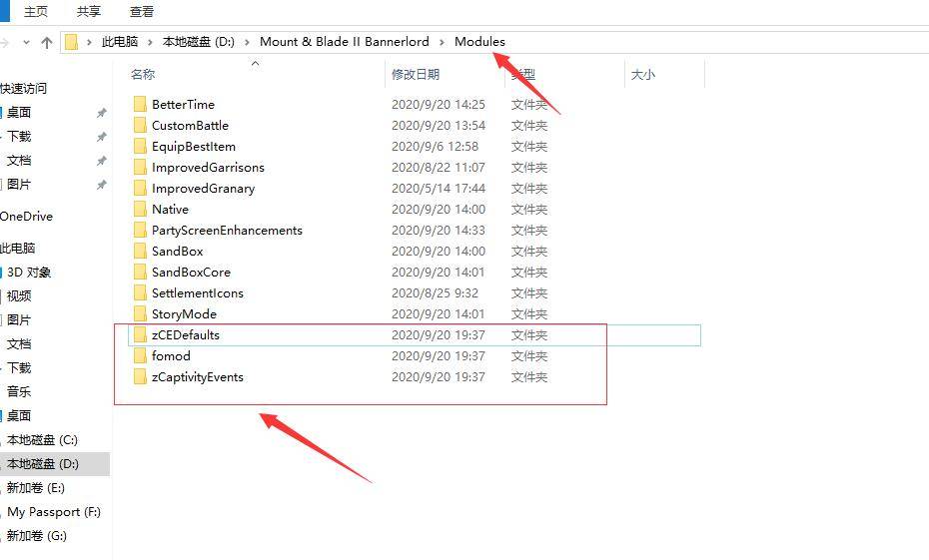Click 此电脑 in the address bar
The height and width of the screenshot is (560, 929).
click(x=120, y=42)
